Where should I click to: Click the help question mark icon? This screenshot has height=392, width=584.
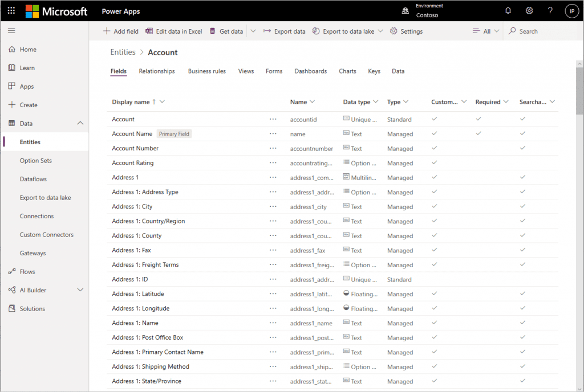pos(550,11)
